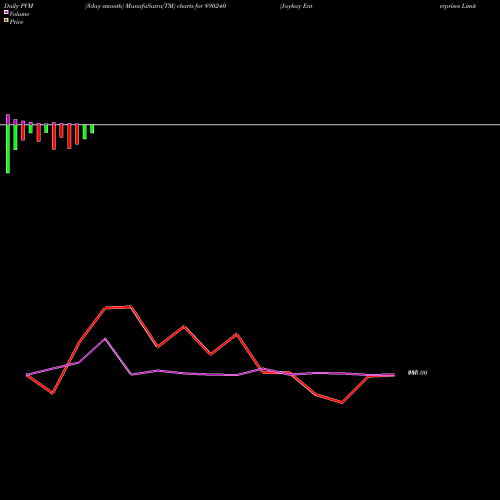Click the Price legend color swatch
The height and width of the screenshot is (500, 500).
pyautogui.click(x=6, y=20)
